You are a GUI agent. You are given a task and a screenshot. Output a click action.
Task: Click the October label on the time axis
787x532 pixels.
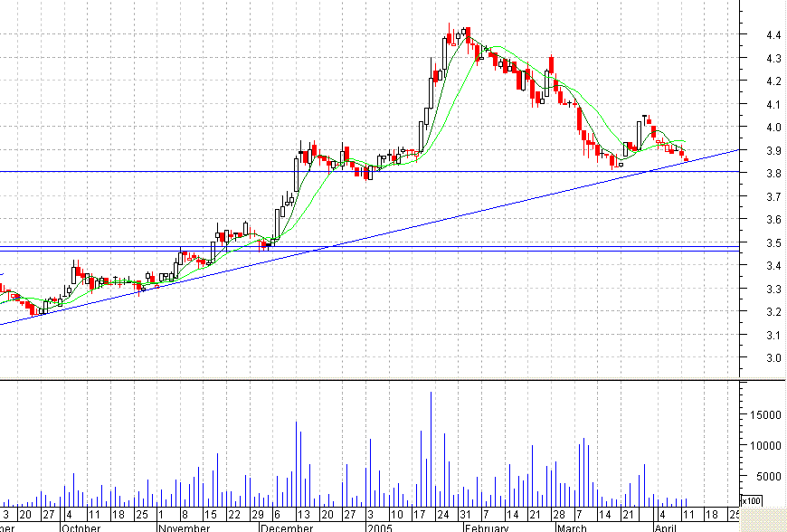(80, 526)
